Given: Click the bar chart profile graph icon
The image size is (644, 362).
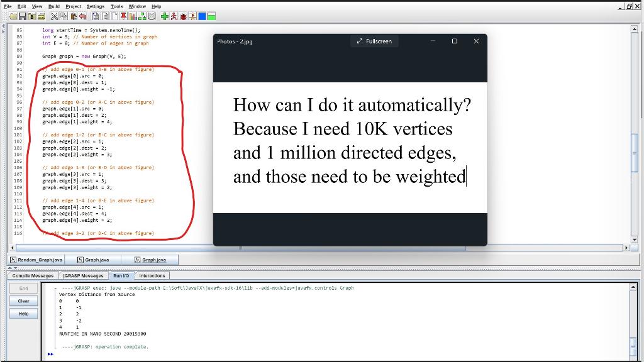Looking at the screenshot, I should tap(133, 16).
